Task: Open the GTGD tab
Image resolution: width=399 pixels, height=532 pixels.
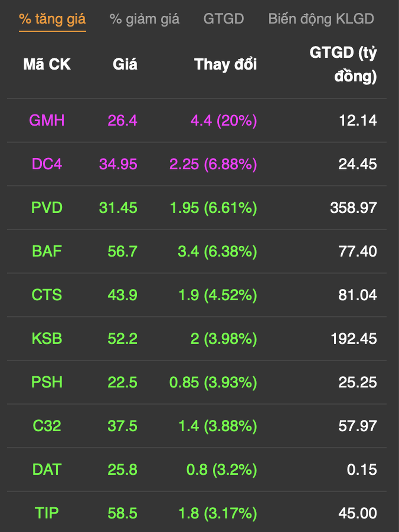Action: 224,19
